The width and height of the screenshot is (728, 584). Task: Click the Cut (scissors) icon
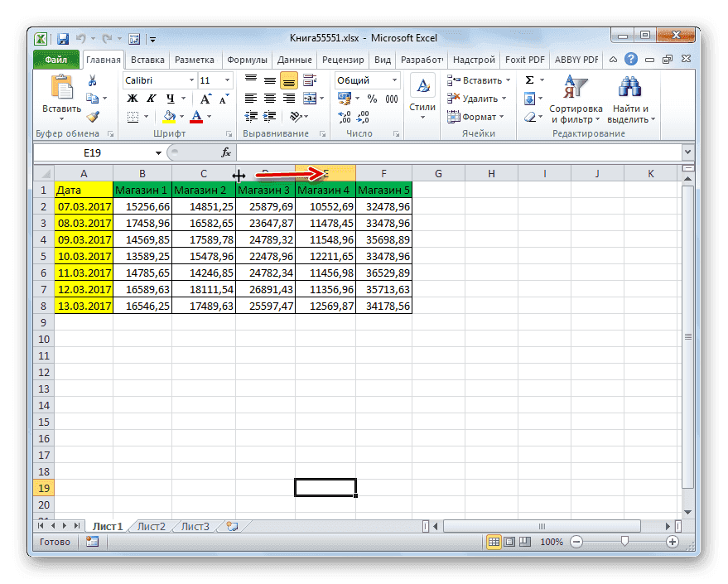(x=94, y=80)
